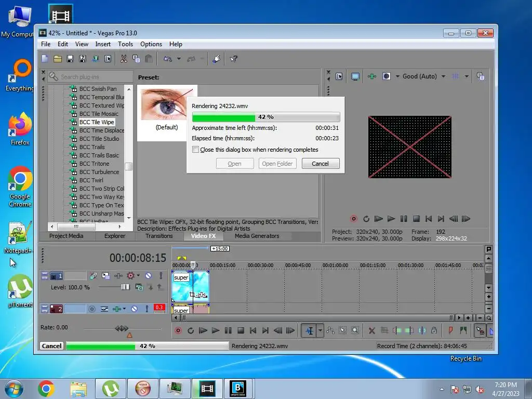Open Video Output FX in preview toolbar
The height and width of the screenshot is (399, 532).
[372, 76]
